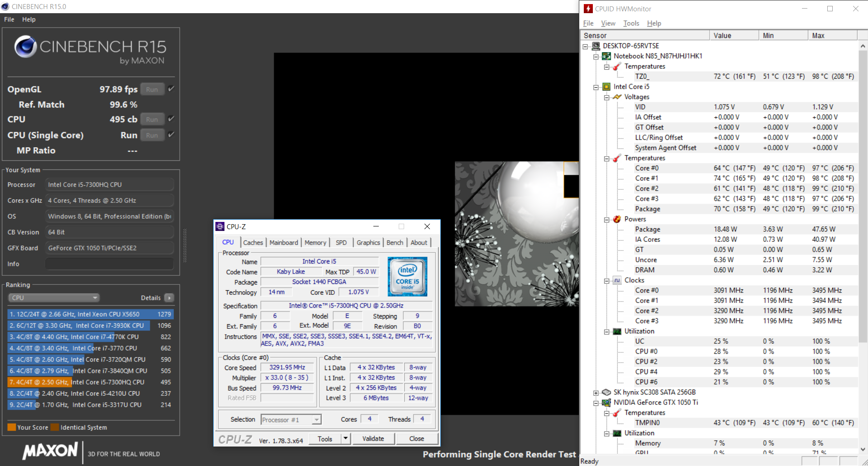Click the Identical System color swatch
Image resolution: width=868 pixels, height=466 pixels.
pos(55,427)
